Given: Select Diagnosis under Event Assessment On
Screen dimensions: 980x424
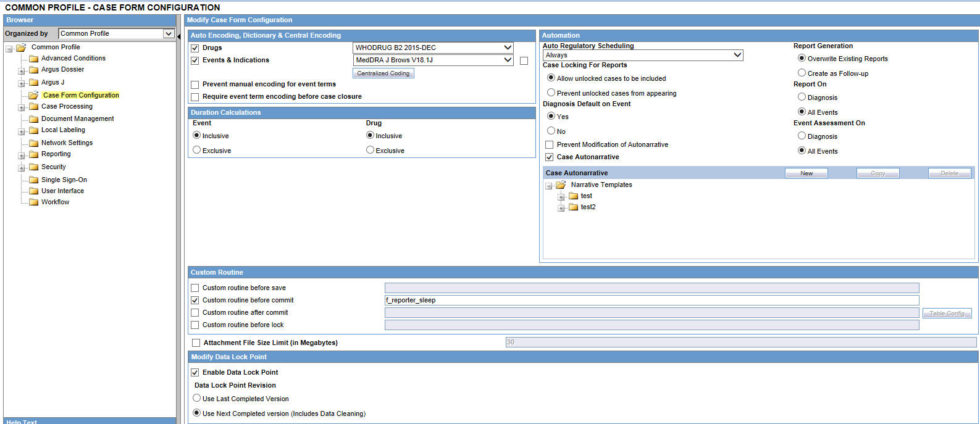Looking at the screenshot, I should [x=802, y=136].
